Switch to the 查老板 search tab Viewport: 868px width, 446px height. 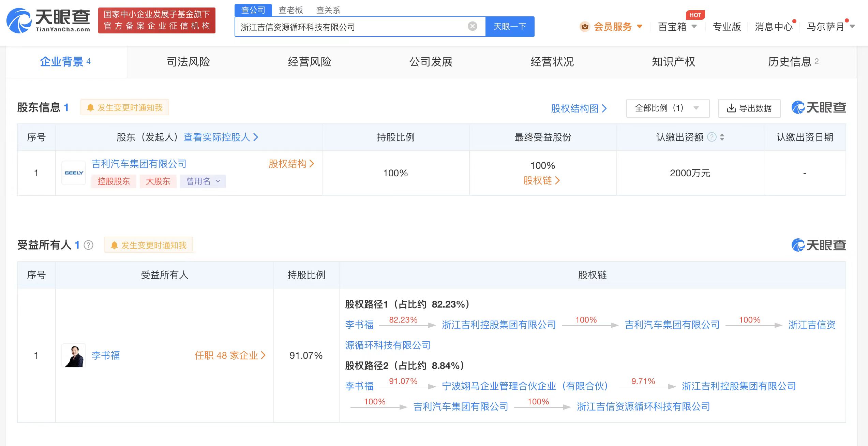pyautogui.click(x=290, y=10)
